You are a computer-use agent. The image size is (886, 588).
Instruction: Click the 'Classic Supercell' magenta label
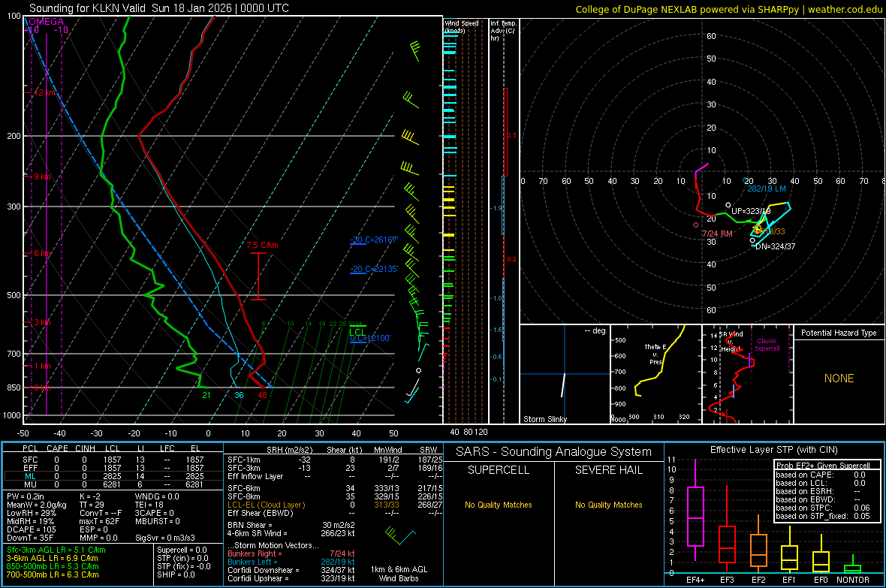[x=767, y=345]
